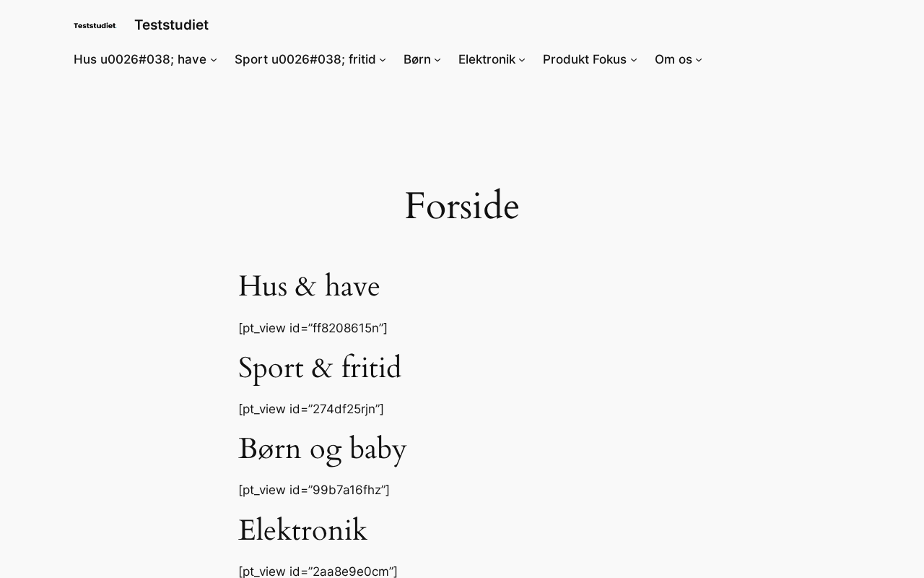
Task: Toggle the Børn submenu chevron
Action: 437,60
